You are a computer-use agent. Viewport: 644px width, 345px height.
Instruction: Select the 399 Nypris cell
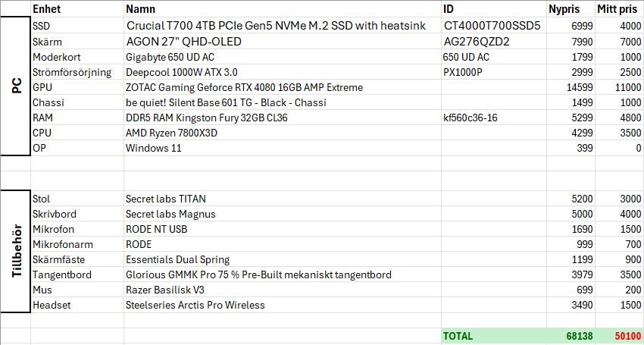click(x=571, y=148)
